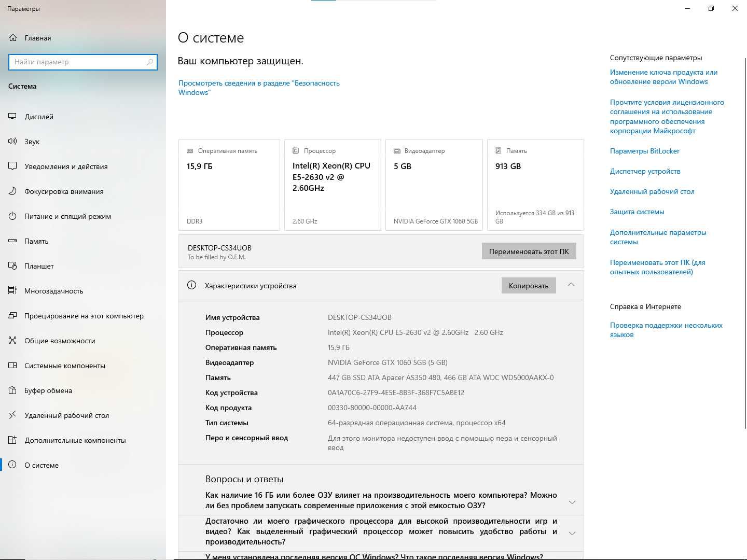Click disk icon on Память card
Image resolution: width=747 pixels, height=560 pixels.
pyautogui.click(x=499, y=151)
